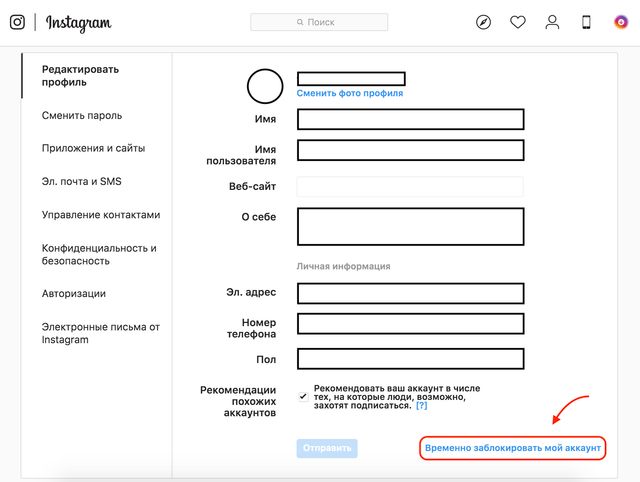Go to Управление контактами section
Screen dimensions: 640x482
[x=101, y=214]
